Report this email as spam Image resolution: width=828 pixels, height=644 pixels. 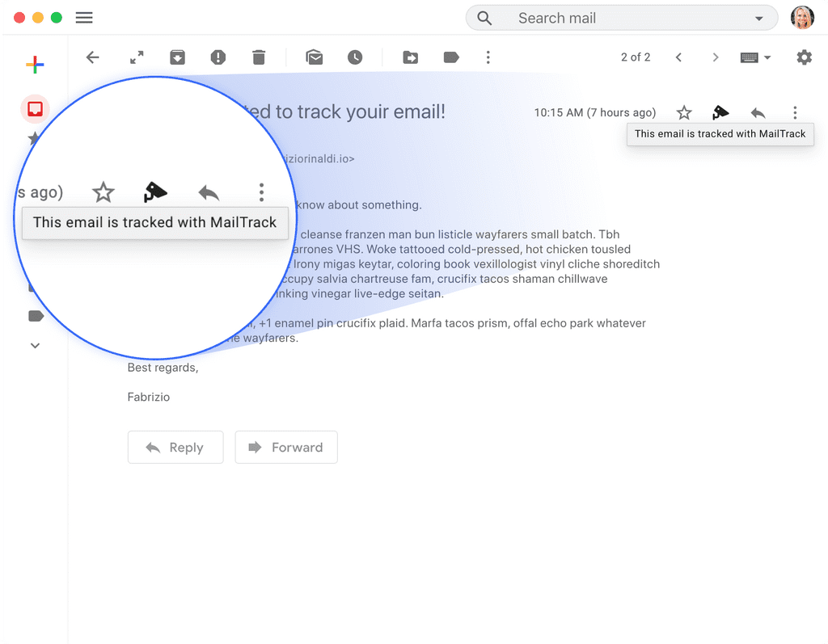218,57
